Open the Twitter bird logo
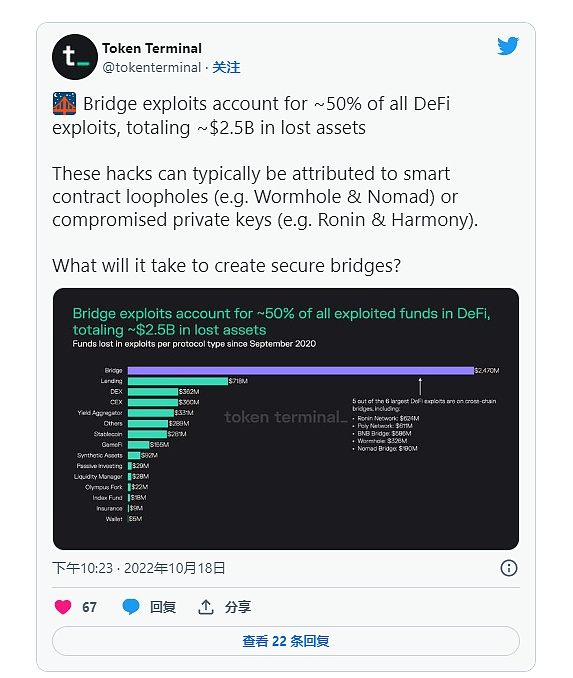 [508, 46]
